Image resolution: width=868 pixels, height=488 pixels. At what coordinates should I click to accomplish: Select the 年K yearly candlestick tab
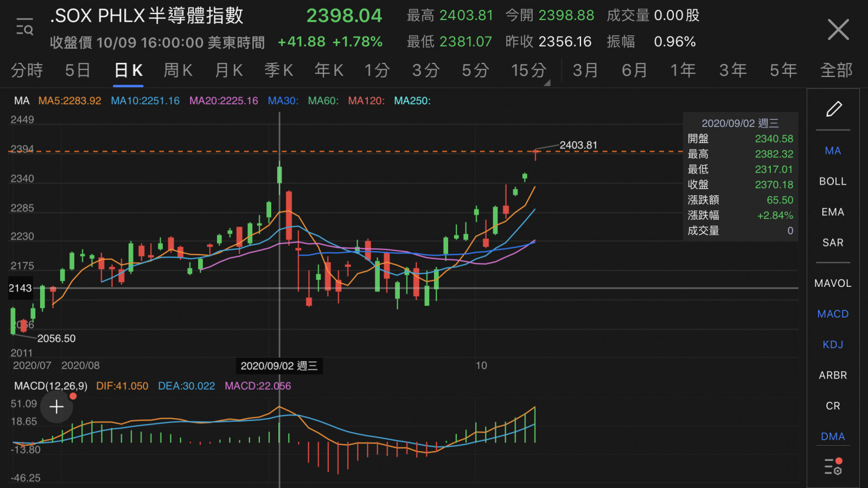pos(329,70)
